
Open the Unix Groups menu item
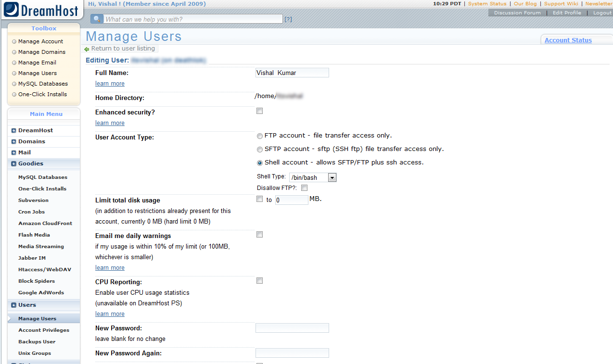[35, 353]
